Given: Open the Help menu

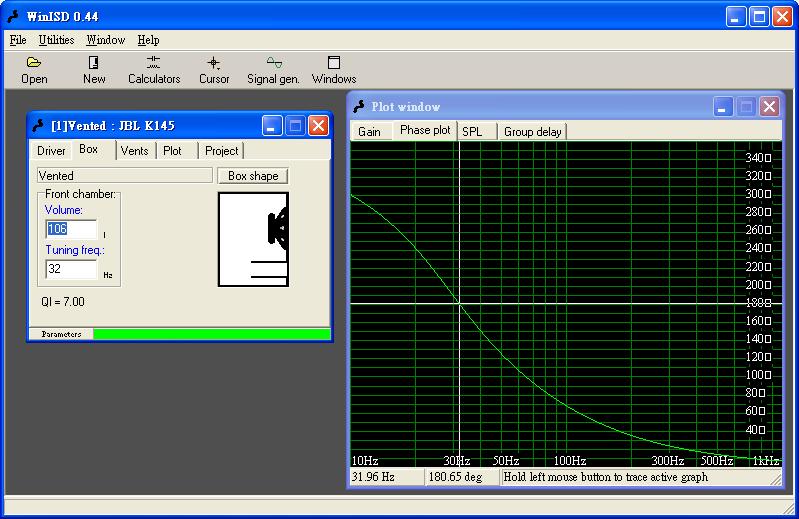Looking at the screenshot, I should (x=148, y=40).
